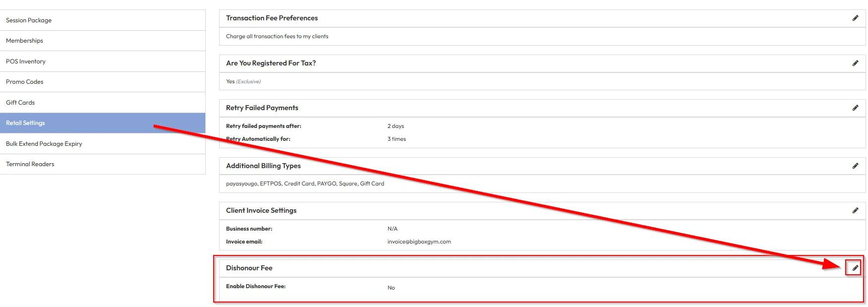Navigate to Gift Cards
The width and height of the screenshot is (868, 307).
coord(20,103)
